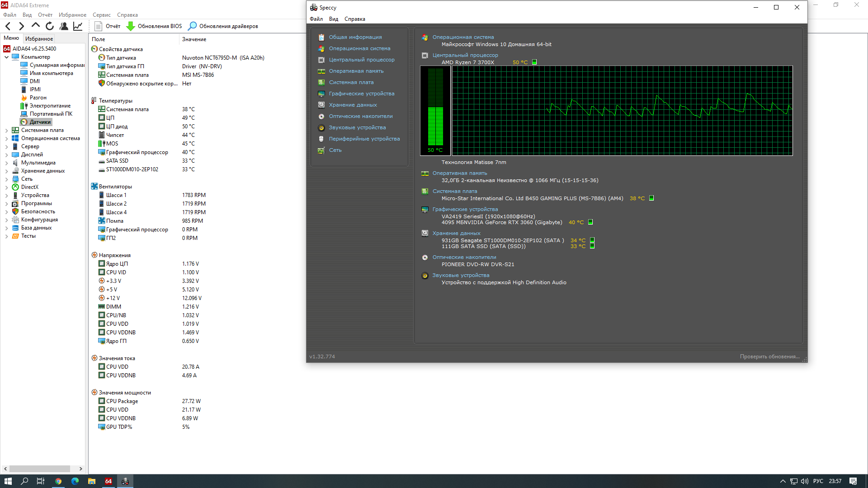Expand the Системная плата tree node
The height and width of the screenshot is (488, 868).
point(6,130)
